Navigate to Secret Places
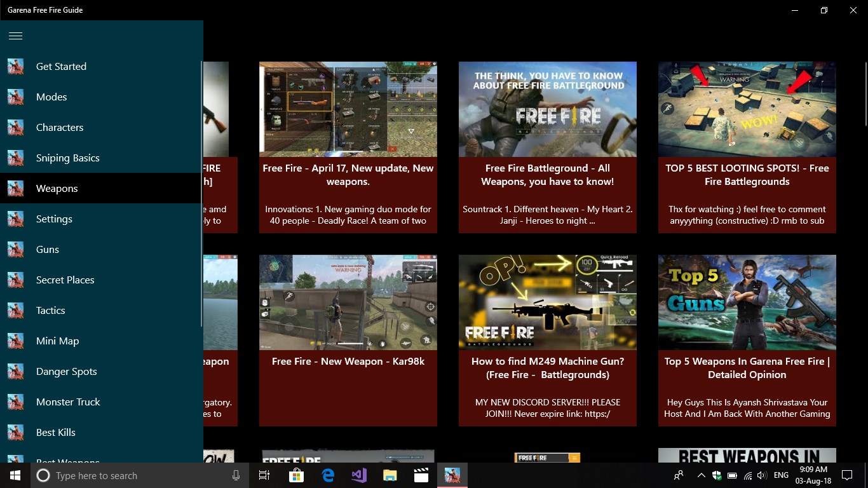 100,280
